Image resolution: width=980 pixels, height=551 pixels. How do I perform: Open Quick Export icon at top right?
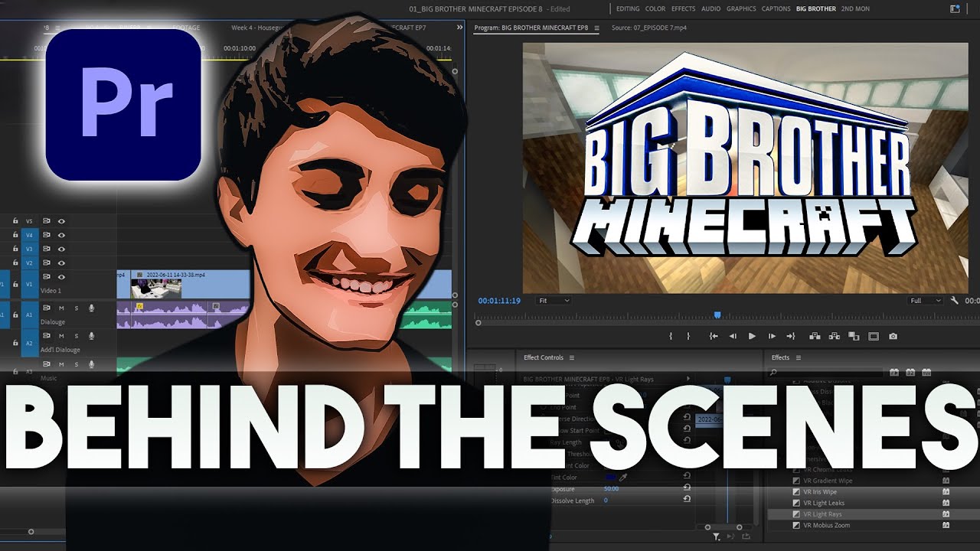click(x=955, y=8)
